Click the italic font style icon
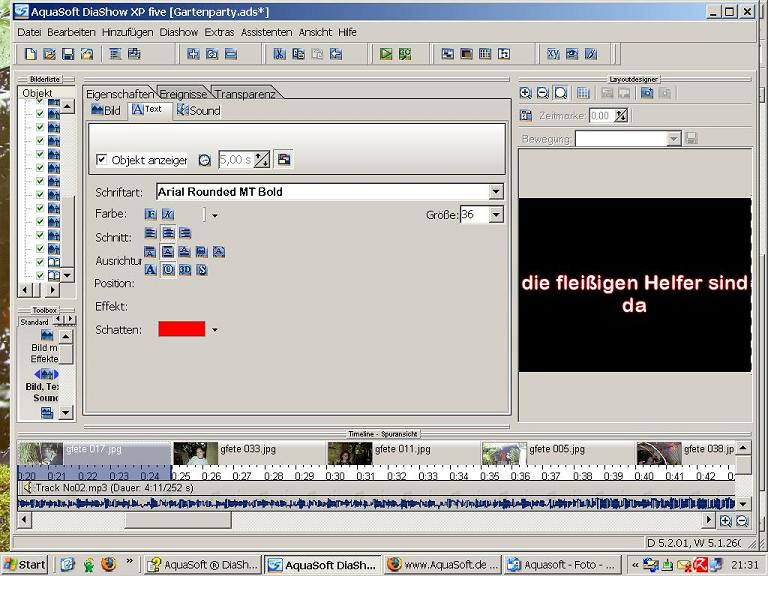This screenshot has width=768, height=600. (168, 214)
